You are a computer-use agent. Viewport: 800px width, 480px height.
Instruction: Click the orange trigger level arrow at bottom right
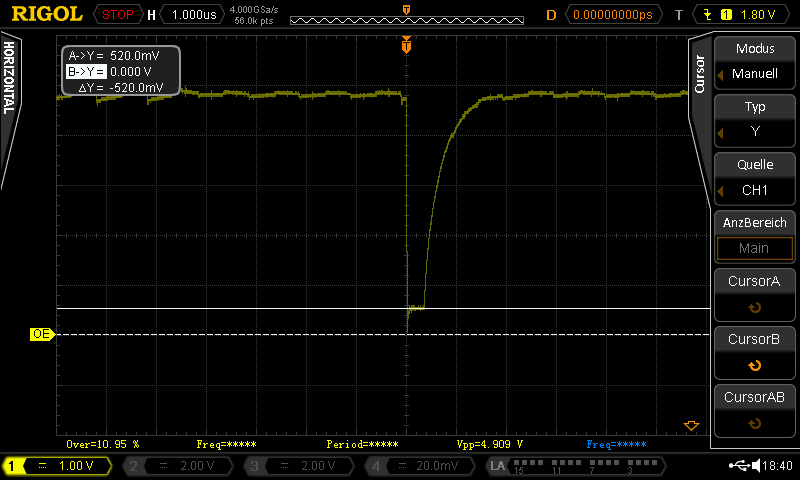[690, 426]
